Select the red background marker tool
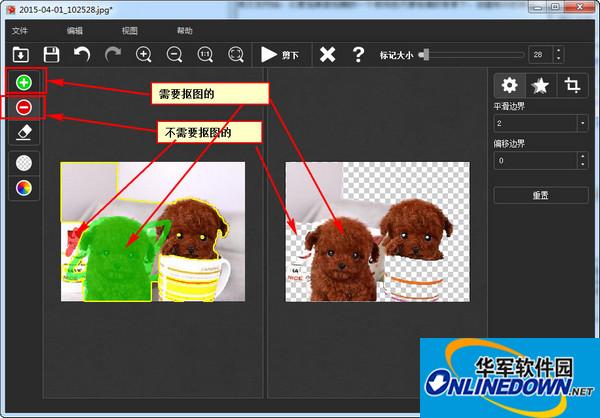The height and width of the screenshot is (418, 600). click(x=24, y=108)
